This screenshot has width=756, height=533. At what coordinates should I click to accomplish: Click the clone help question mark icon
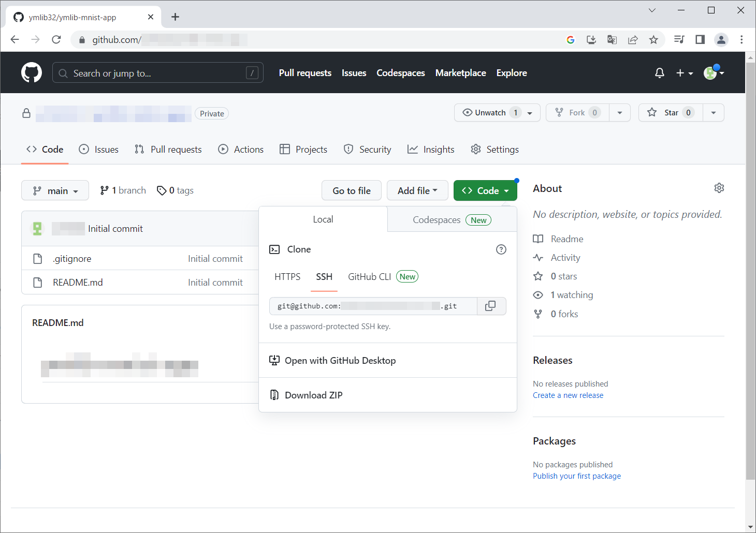point(501,249)
